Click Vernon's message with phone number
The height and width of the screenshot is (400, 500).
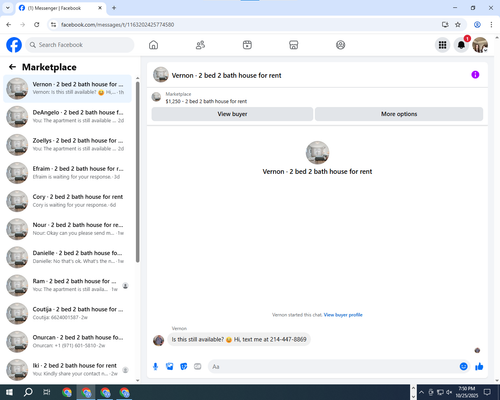point(239,339)
